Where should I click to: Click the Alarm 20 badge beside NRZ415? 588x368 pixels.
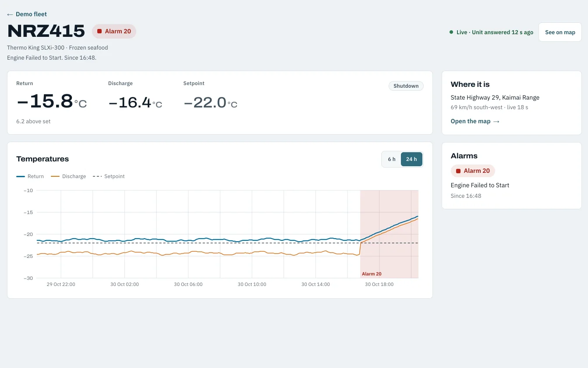point(114,31)
